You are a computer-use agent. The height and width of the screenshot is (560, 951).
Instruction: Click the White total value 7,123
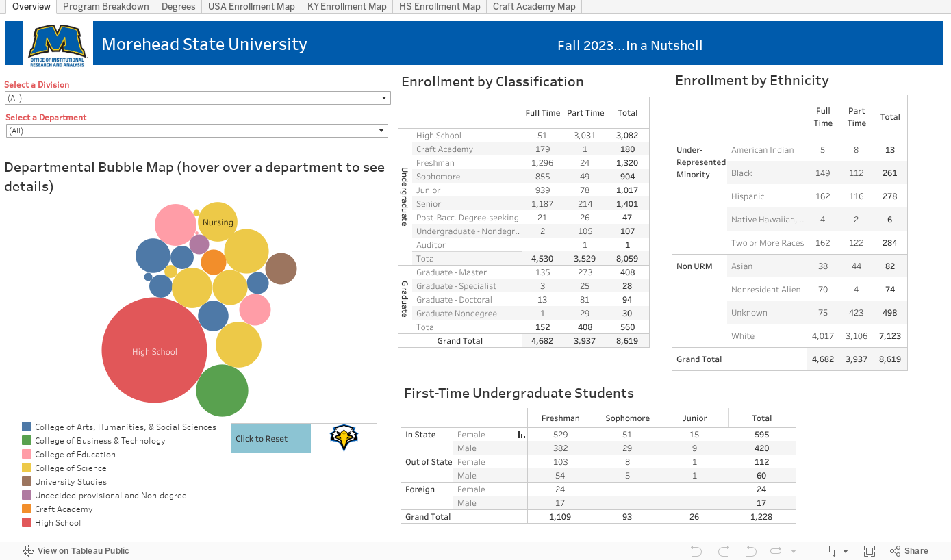point(890,336)
